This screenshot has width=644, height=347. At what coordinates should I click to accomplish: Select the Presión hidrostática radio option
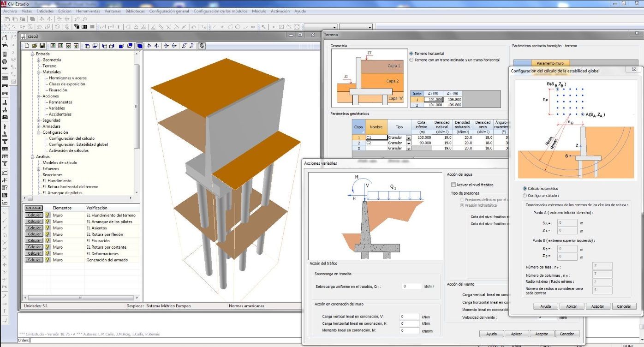(x=462, y=205)
